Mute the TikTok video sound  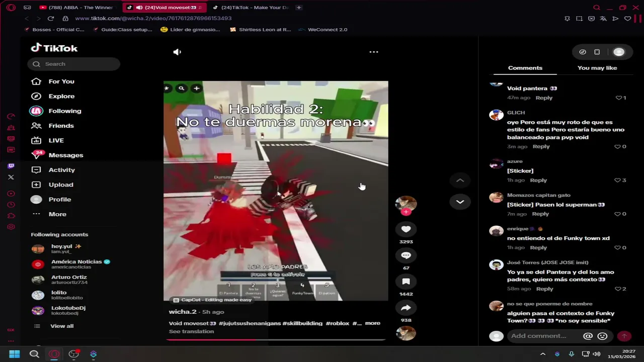177,52
